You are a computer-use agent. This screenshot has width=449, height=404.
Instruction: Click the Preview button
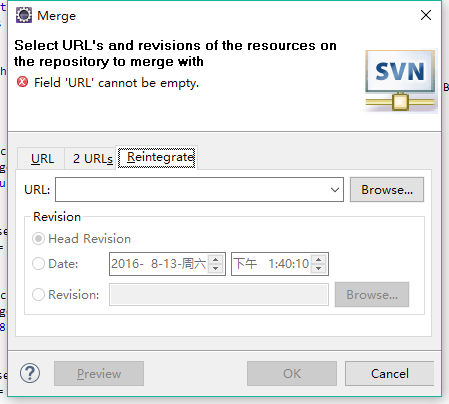coord(99,373)
